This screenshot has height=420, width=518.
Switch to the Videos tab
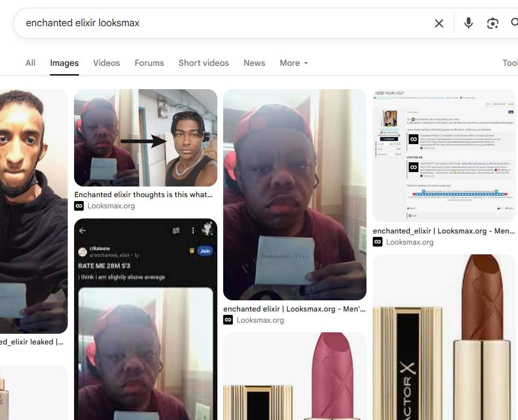pyautogui.click(x=107, y=63)
